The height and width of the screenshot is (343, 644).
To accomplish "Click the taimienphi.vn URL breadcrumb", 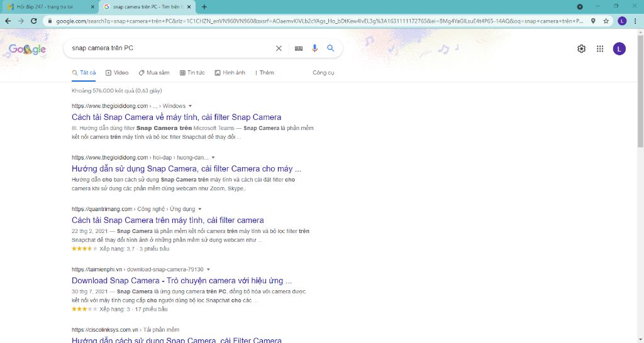I will point(138,269).
